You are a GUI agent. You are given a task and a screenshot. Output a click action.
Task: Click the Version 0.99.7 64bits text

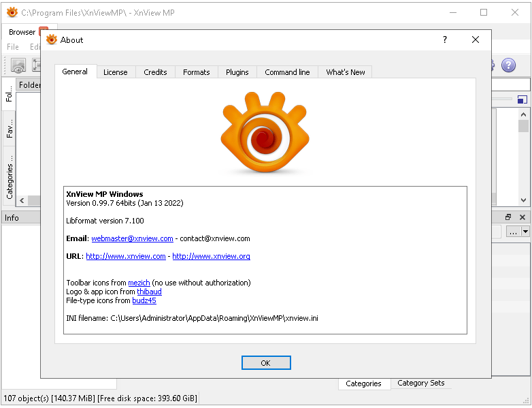tap(124, 203)
